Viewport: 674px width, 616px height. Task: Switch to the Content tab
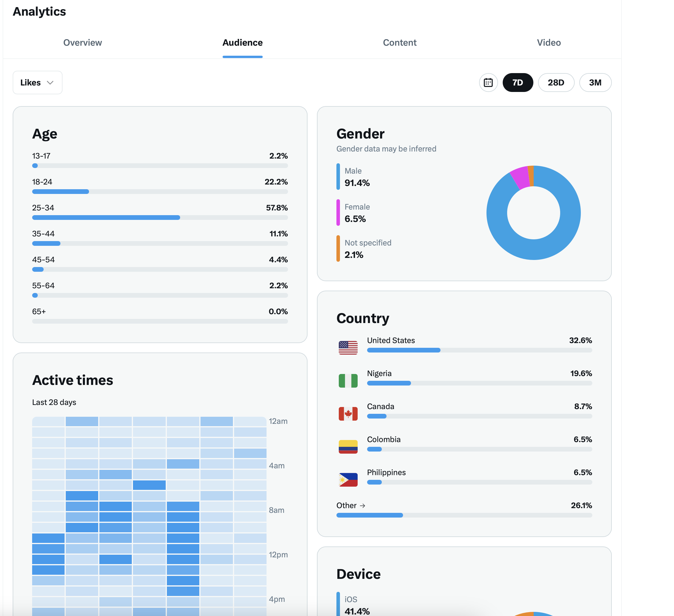400,43
